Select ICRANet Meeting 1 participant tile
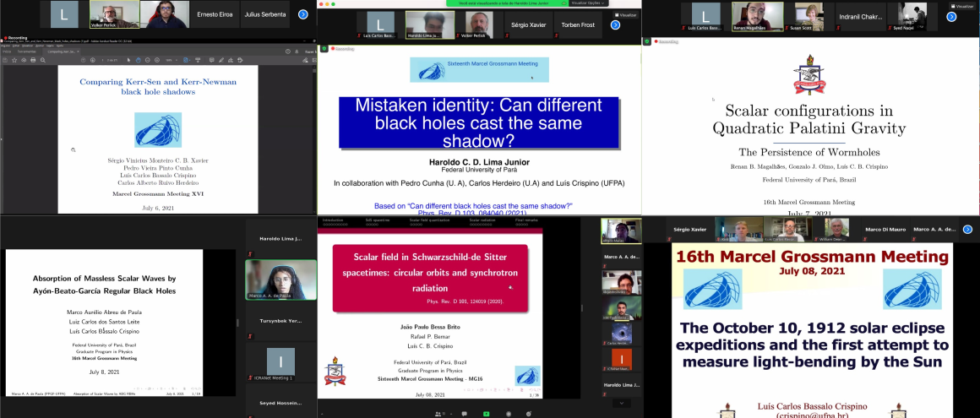The height and width of the screenshot is (418, 980). coord(280,361)
